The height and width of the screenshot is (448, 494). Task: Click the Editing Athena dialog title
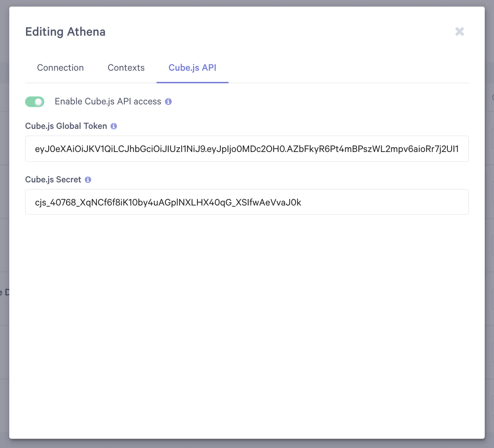pos(65,32)
